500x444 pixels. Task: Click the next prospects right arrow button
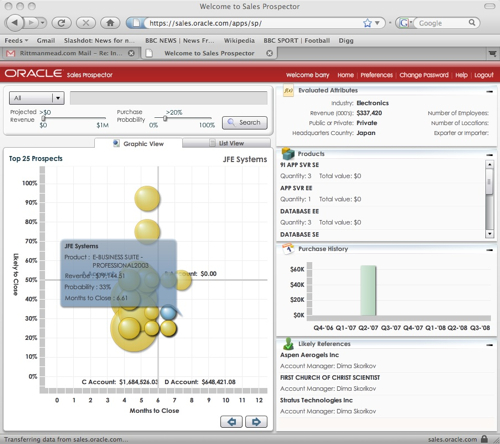point(256,422)
